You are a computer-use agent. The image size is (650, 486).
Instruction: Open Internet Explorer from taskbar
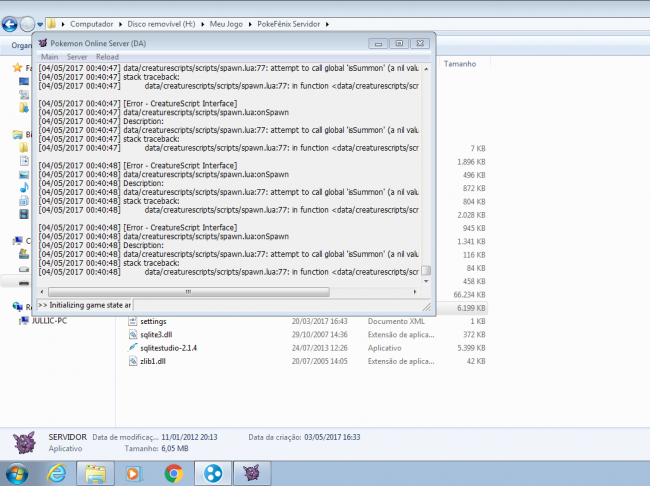57,474
